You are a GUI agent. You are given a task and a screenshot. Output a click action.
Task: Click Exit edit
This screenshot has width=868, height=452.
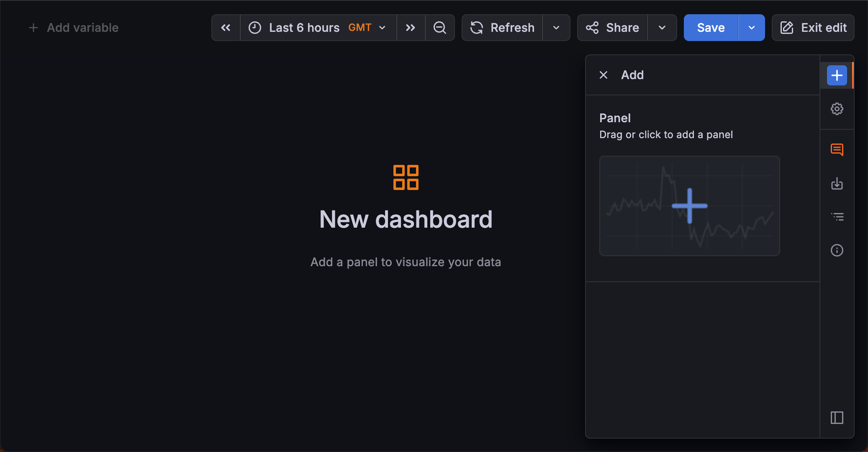(x=812, y=28)
